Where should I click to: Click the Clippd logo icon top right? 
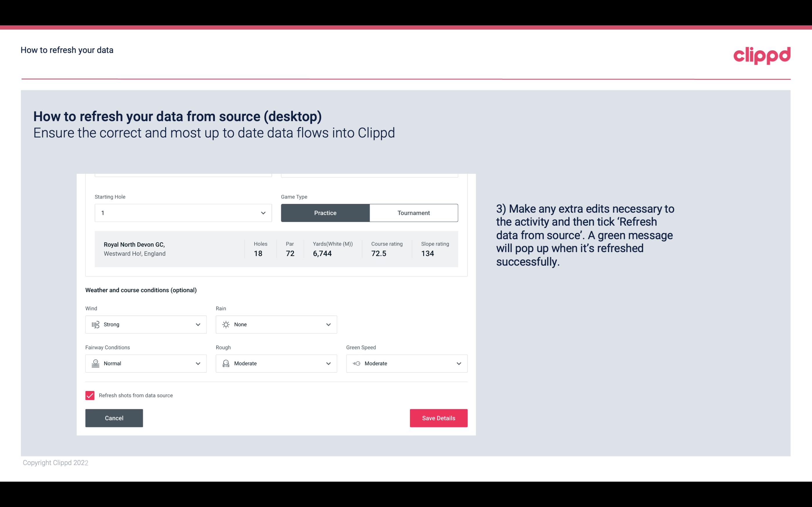click(x=762, y=54)
